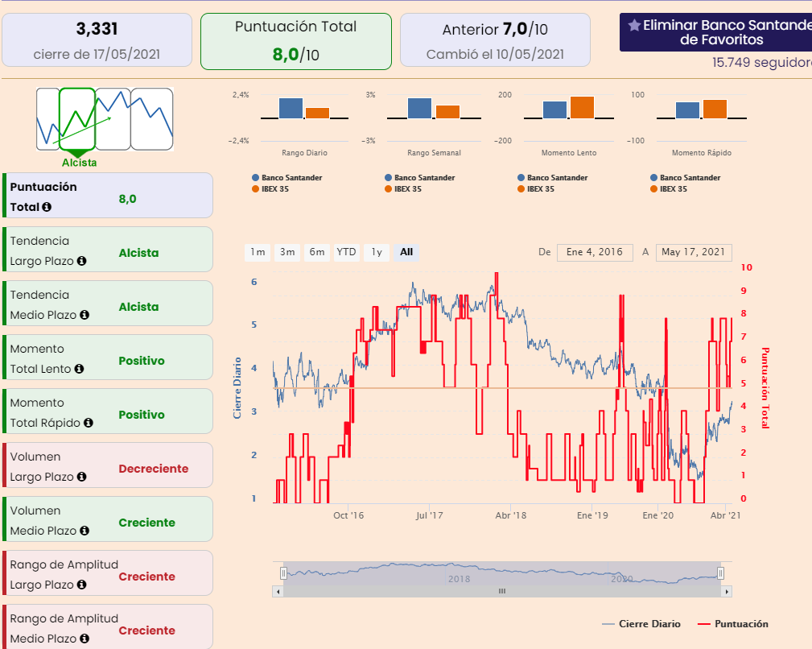Toggle Banco Santander series in Rango Diario legend
This screenshot has height=649, width=812.
[286, 178]
